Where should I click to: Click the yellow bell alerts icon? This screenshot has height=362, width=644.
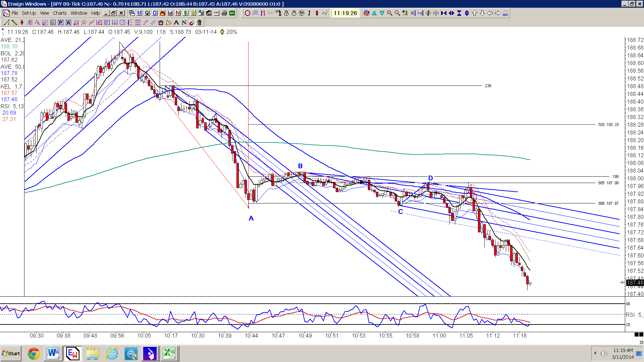coord(193,13)
